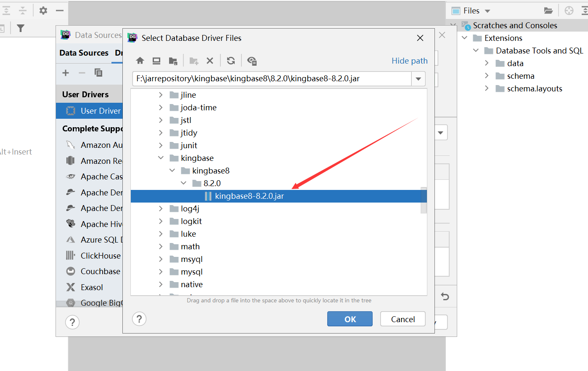Add a new driver with plus icon
This screenshot has height=371, width=588.
(66, 73)
